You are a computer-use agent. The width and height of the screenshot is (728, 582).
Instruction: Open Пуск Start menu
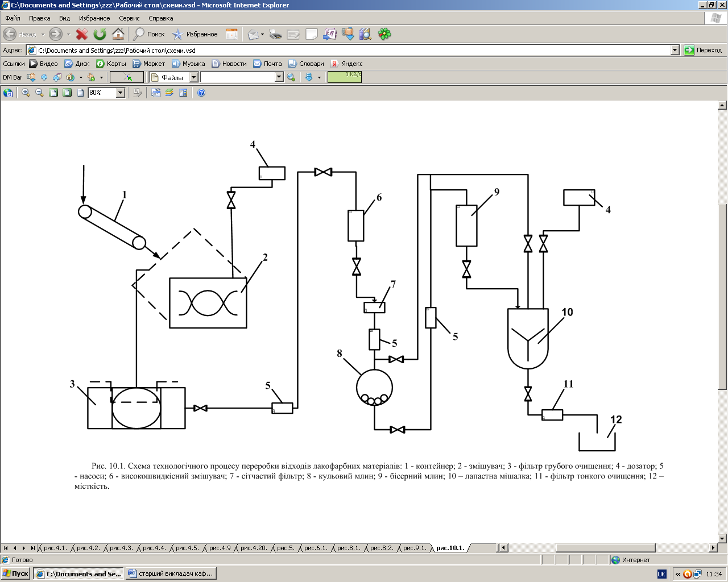(15, 573)
